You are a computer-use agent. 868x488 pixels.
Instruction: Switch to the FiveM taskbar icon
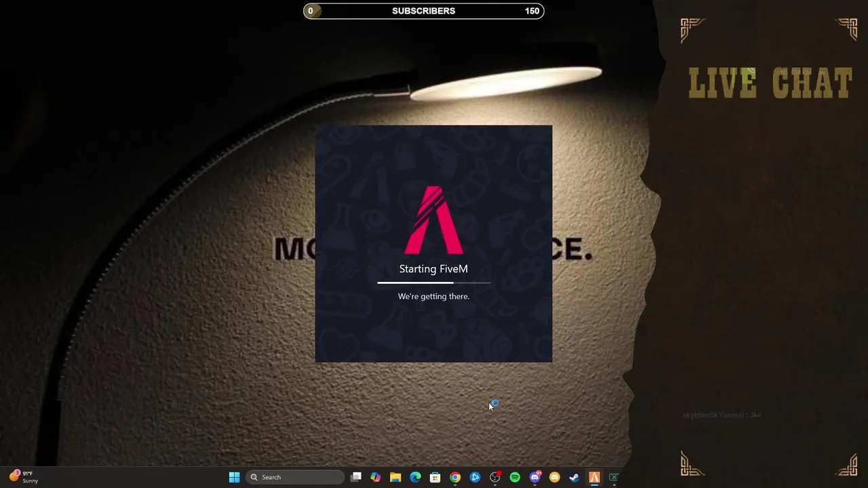pyautogui.click(x=594, y=477)
